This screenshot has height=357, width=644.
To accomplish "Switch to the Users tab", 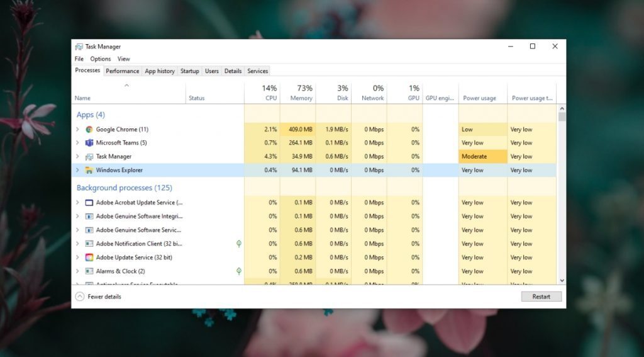I will coord(211,71).
